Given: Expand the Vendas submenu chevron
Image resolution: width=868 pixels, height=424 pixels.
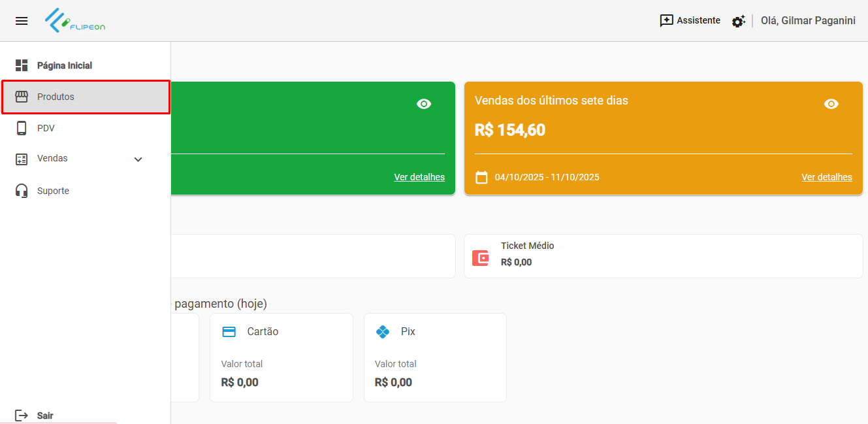Looking at the screenshot, I should (138, 159).
